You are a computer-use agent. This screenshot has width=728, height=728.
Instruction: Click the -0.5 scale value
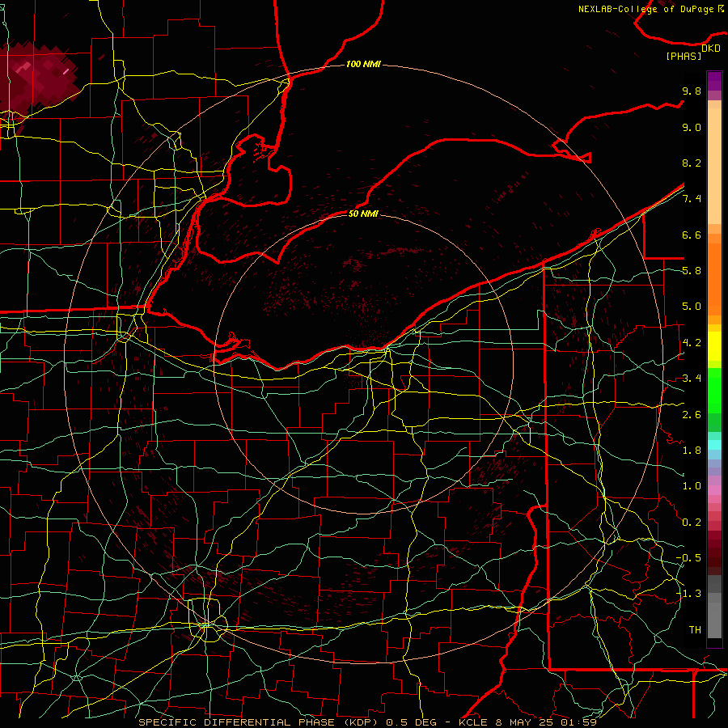[689, 558]
